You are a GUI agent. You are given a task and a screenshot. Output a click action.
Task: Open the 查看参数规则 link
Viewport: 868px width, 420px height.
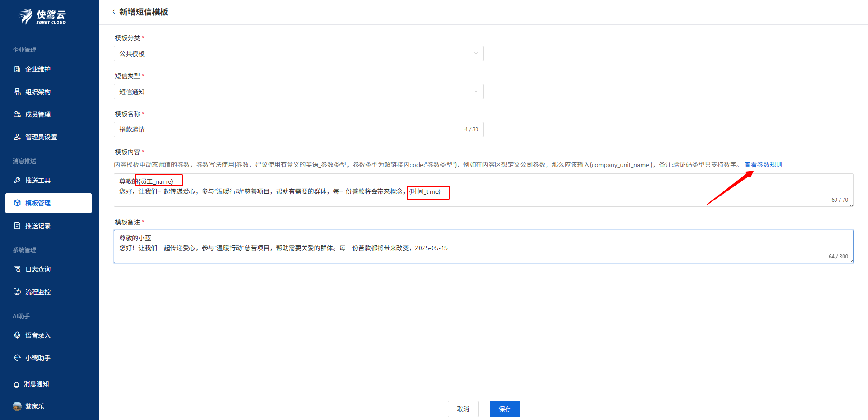click(x=763, y=165)
